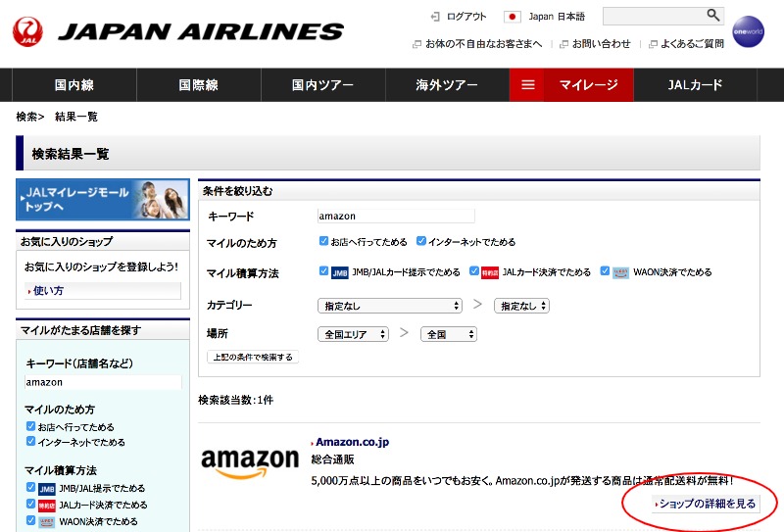
Task: Click the red JAL card icon in sidebar
Action: pos(46,506)
